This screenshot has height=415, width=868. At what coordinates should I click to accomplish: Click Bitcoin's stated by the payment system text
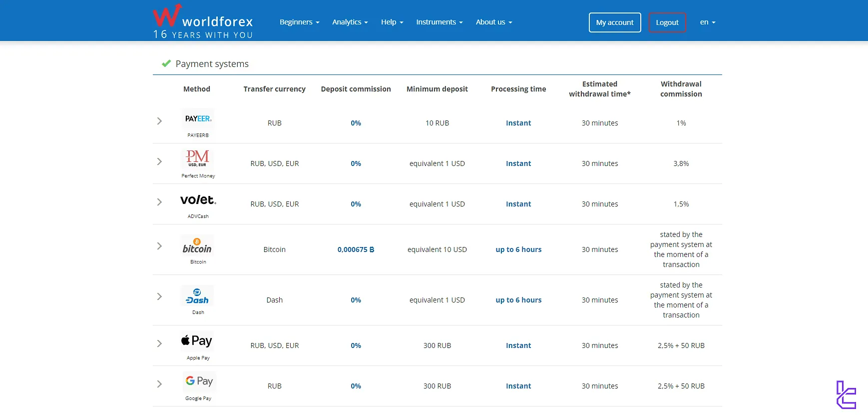(681, 249)
